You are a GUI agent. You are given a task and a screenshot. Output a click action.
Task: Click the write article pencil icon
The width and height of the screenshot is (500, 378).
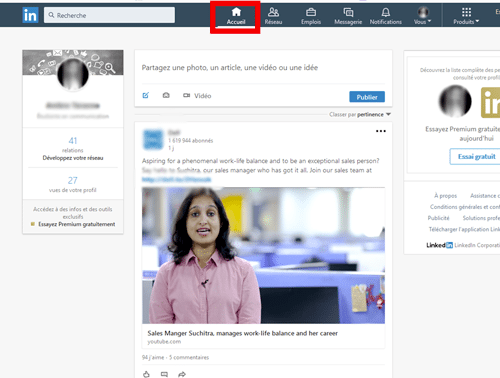146,95
